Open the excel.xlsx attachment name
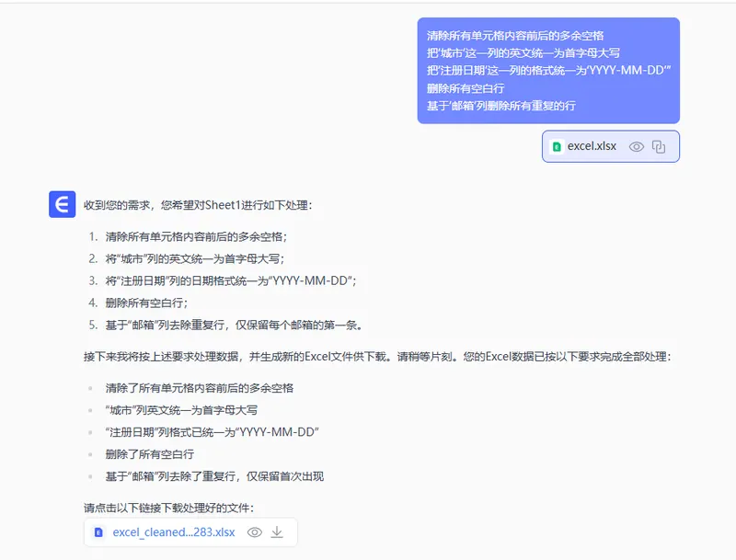736x560 pixels. tap(592, 146)
